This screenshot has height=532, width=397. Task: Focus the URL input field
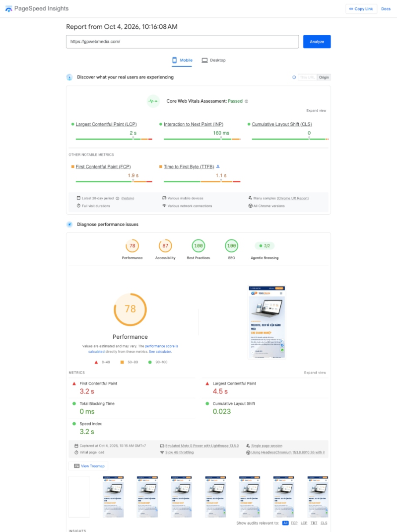coord(183,42)
